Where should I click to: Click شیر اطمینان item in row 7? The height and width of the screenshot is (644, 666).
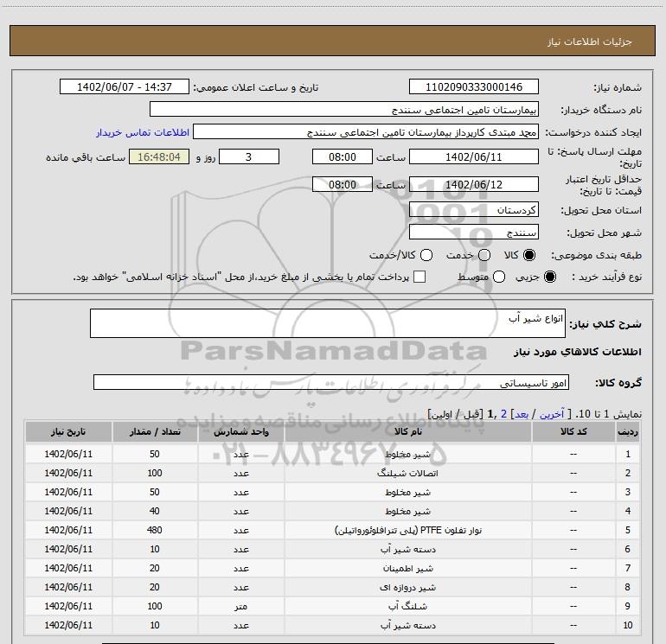407,569
